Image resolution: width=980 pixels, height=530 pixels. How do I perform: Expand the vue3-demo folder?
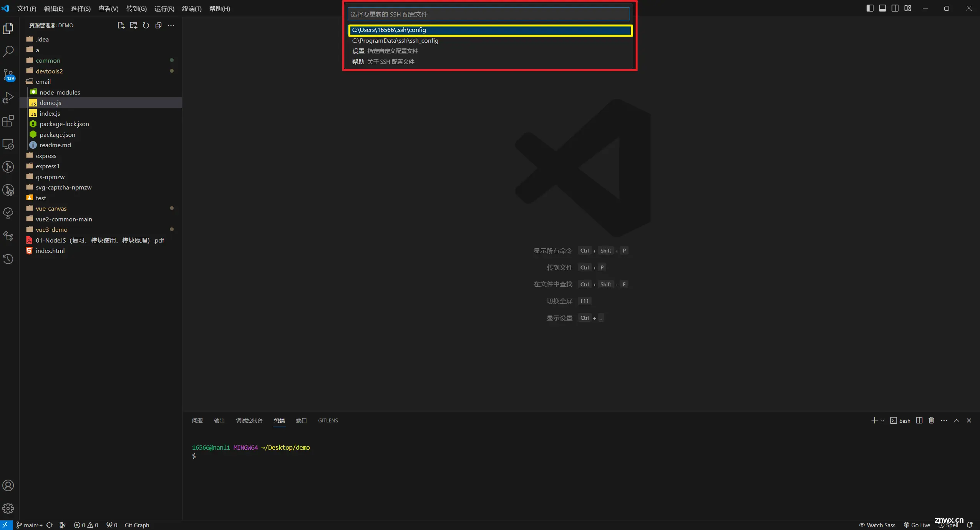[x=101, y=229]
